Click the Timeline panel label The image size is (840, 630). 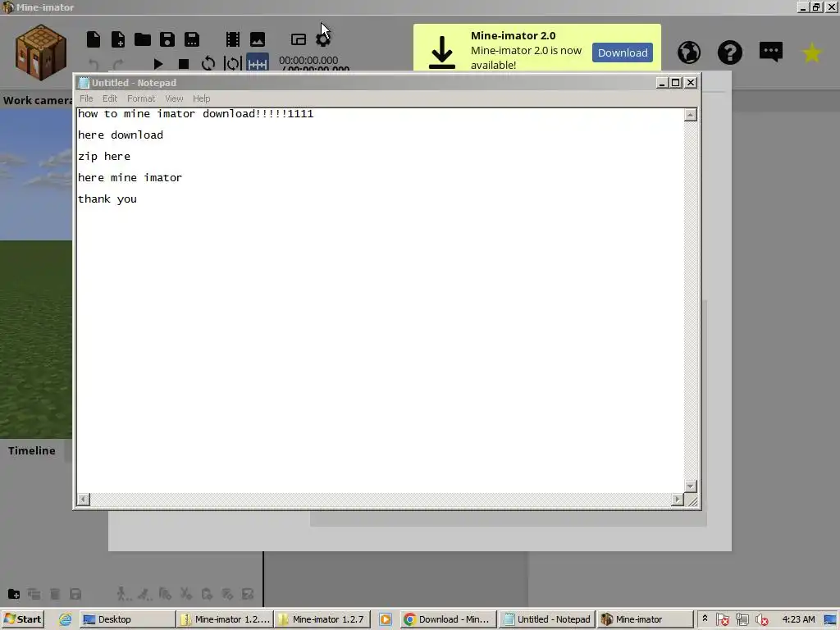pyautogui.click(x=32, y=450)
